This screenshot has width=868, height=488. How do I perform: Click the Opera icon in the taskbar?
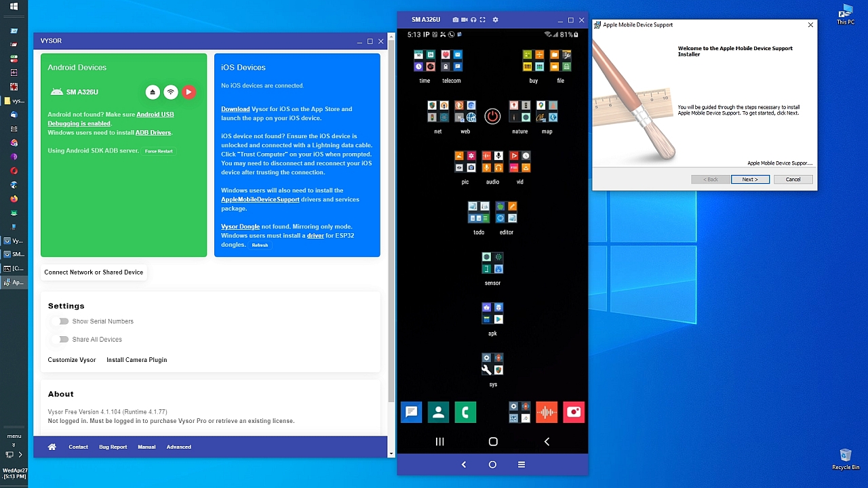(x=14, y=171)
